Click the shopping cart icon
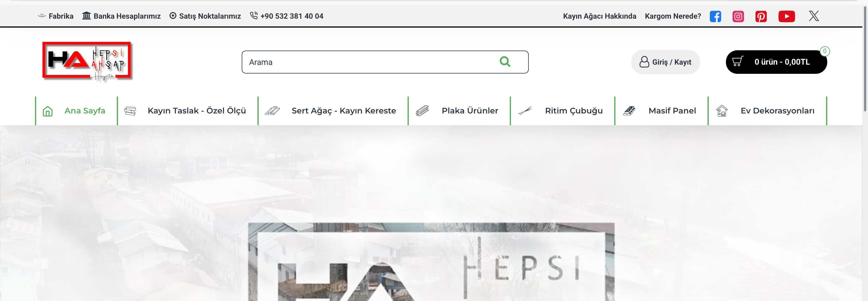 click(739, 62)
